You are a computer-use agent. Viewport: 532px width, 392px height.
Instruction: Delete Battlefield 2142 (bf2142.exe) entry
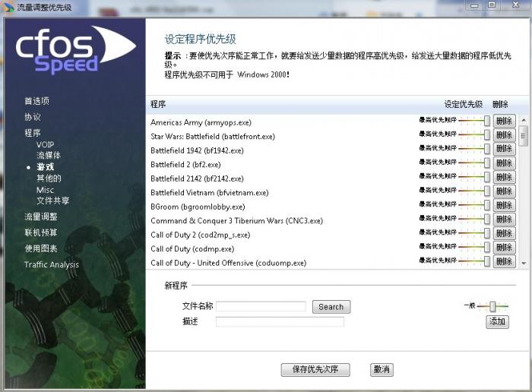tap(504, 177)
